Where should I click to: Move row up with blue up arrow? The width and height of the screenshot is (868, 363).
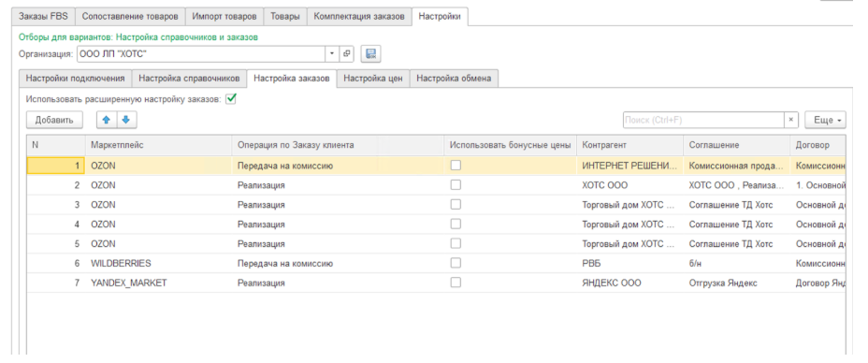(107, 120)
